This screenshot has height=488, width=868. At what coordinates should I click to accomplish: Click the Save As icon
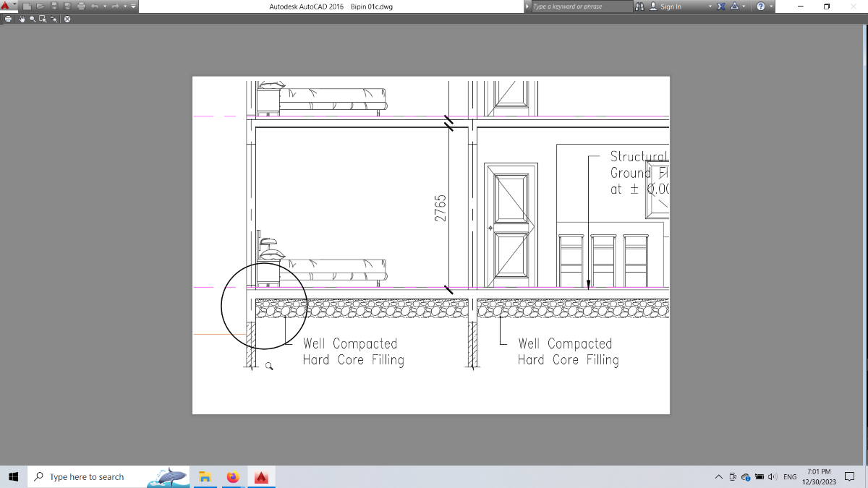click(67, 7)
